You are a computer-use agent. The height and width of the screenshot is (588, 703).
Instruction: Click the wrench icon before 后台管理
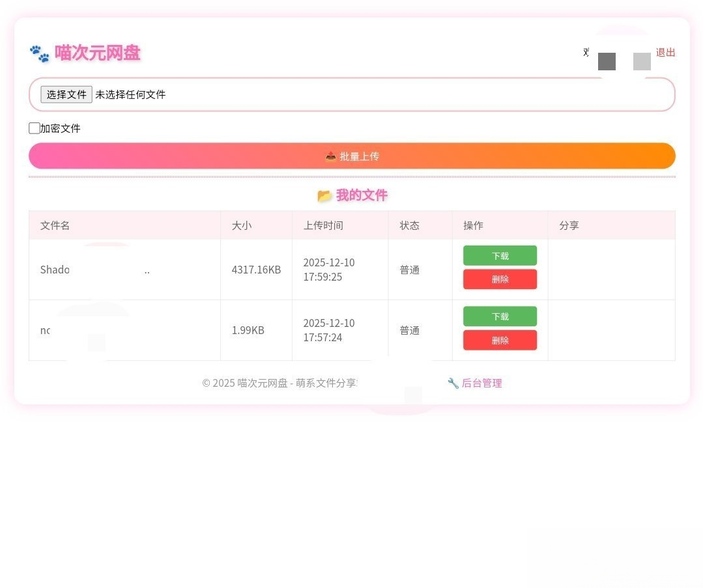click(x=452, y=383)
